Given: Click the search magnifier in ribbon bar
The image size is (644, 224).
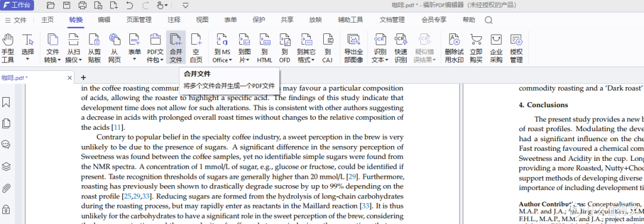Looking at the screenshot, I should (489, 20).
